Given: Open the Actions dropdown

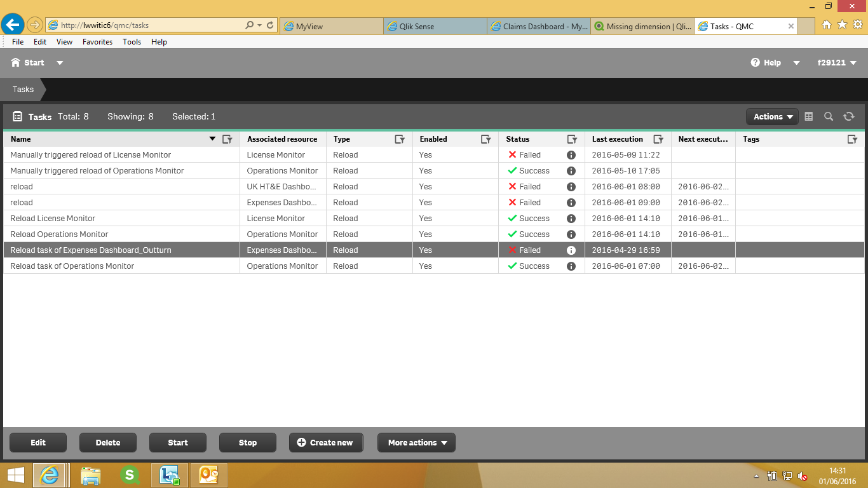Looking at the screenshot, I should (x=772, y=116).
